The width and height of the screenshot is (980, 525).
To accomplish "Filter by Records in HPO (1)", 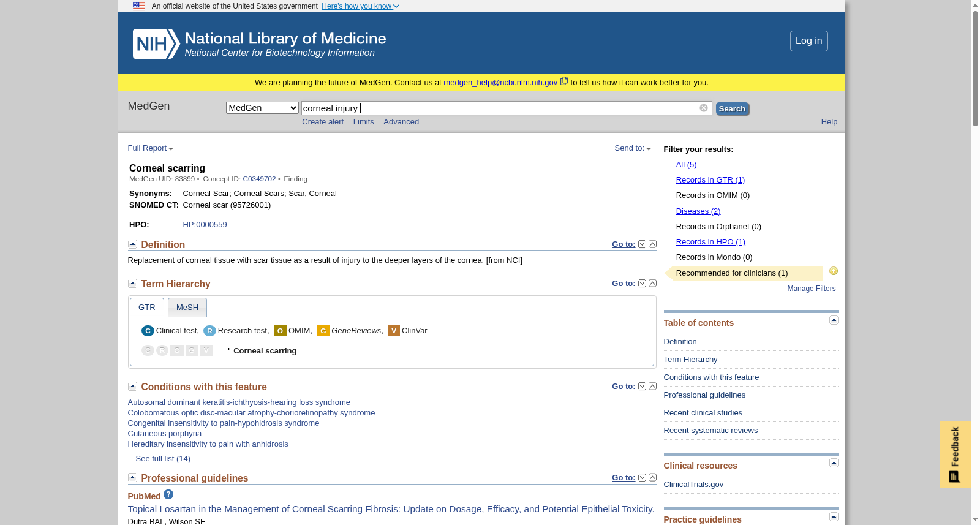I will pos(710,242).
